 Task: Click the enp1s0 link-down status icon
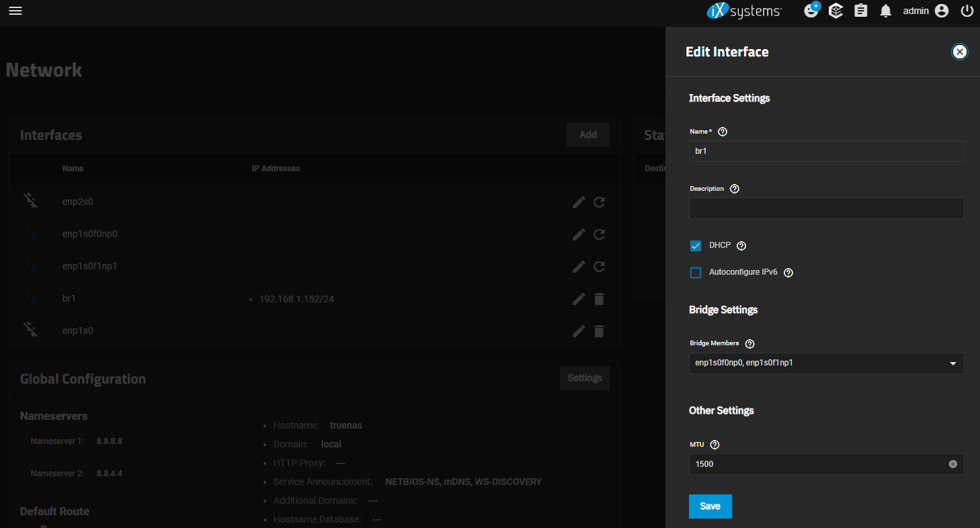(x=30, y=329)
